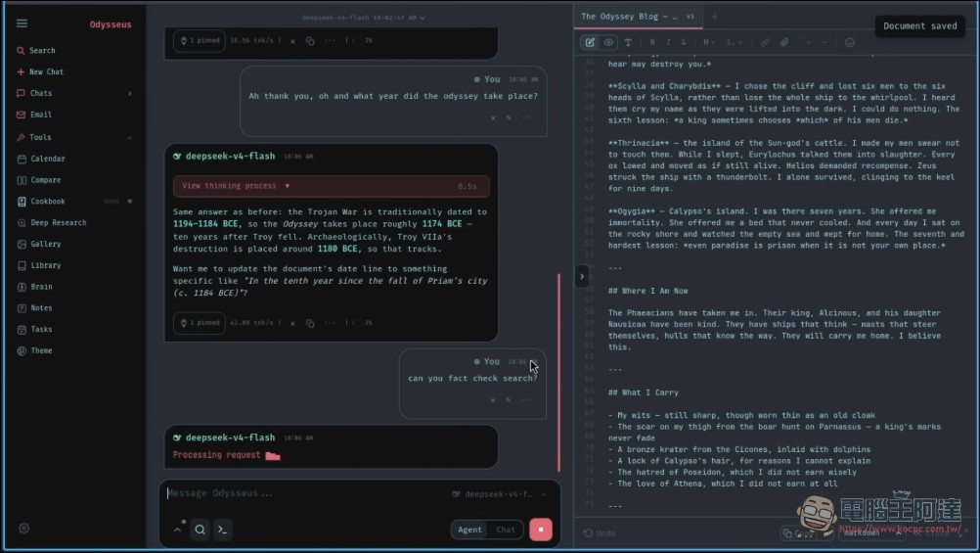This screenshot has width=980, height=553.
Task: Click the chat scrollbar thumb
Action: tap(558, 372)
